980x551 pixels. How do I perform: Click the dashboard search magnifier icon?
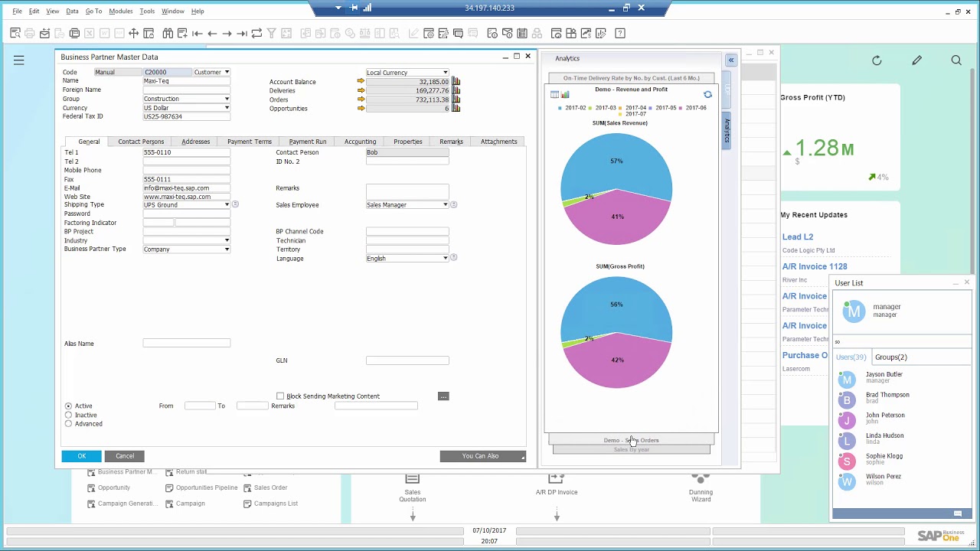pos(956,60)
